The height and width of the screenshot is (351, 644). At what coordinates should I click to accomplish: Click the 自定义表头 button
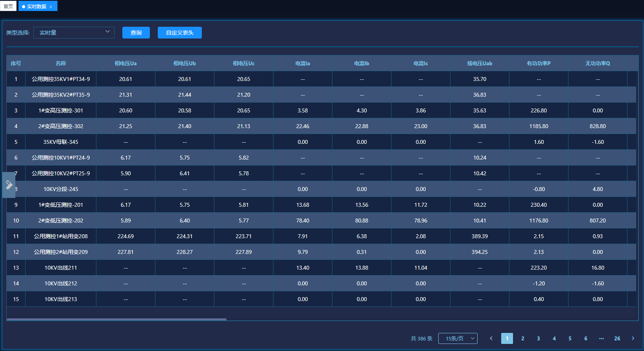coord(179,33)
